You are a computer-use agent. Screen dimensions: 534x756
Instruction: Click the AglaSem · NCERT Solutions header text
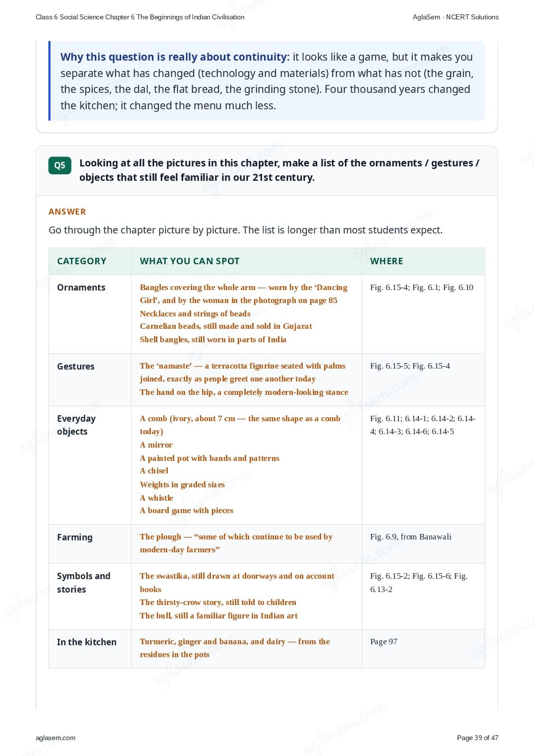coord(456,17)
